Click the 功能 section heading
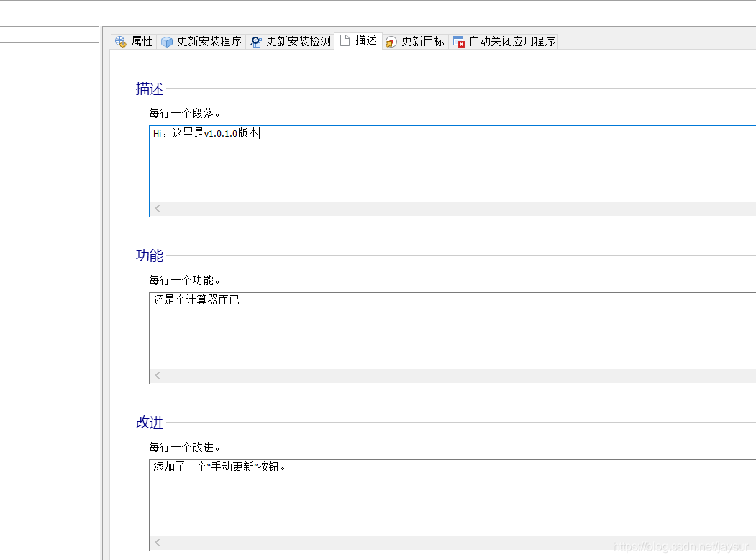 point(150,256)
